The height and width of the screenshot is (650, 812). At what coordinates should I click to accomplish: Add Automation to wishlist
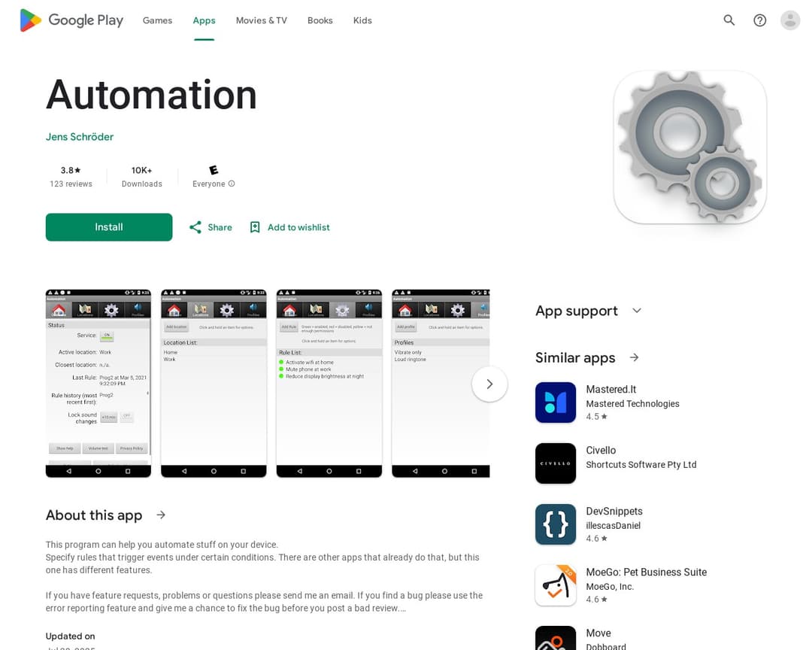(x=289, y=227)
